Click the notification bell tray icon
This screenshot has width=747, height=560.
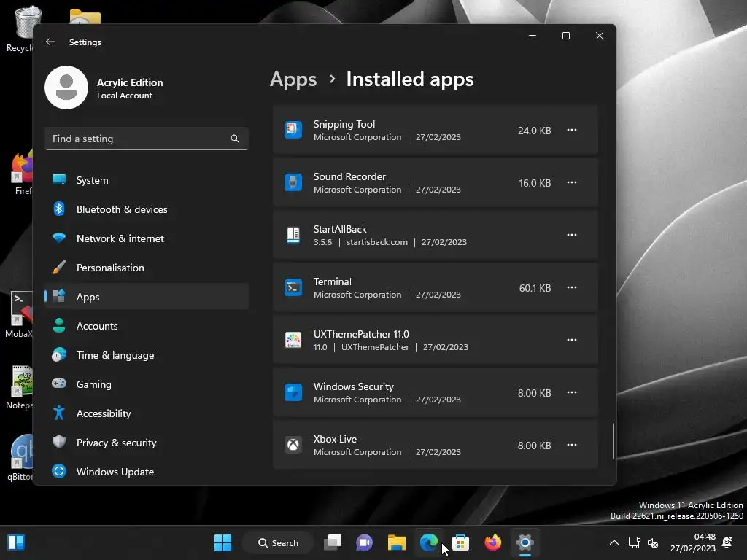point(727,542)
